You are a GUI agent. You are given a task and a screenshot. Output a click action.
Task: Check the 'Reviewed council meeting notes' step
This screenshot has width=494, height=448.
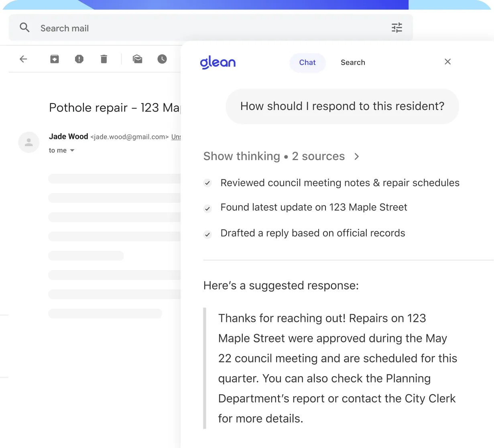coord(207,183)
